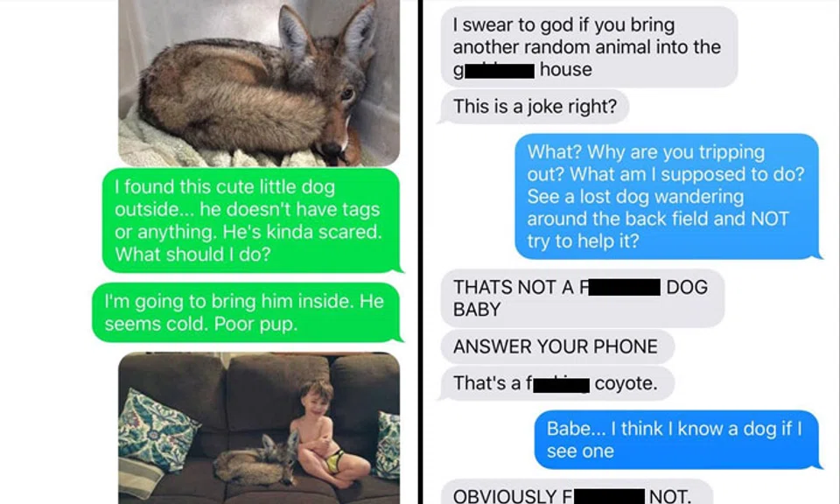Tap the 'I'm going to bring him inside' bubble
Screen dimensions: 840x504
click(246, 312)
